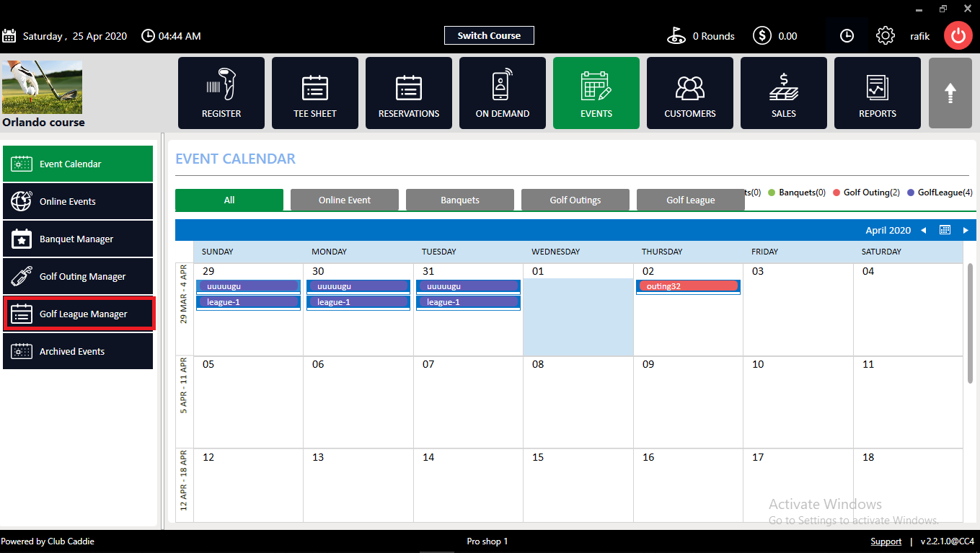This screenshot has width=980, height=553.
Task: Open the Support link
Action: coord(886,541)
